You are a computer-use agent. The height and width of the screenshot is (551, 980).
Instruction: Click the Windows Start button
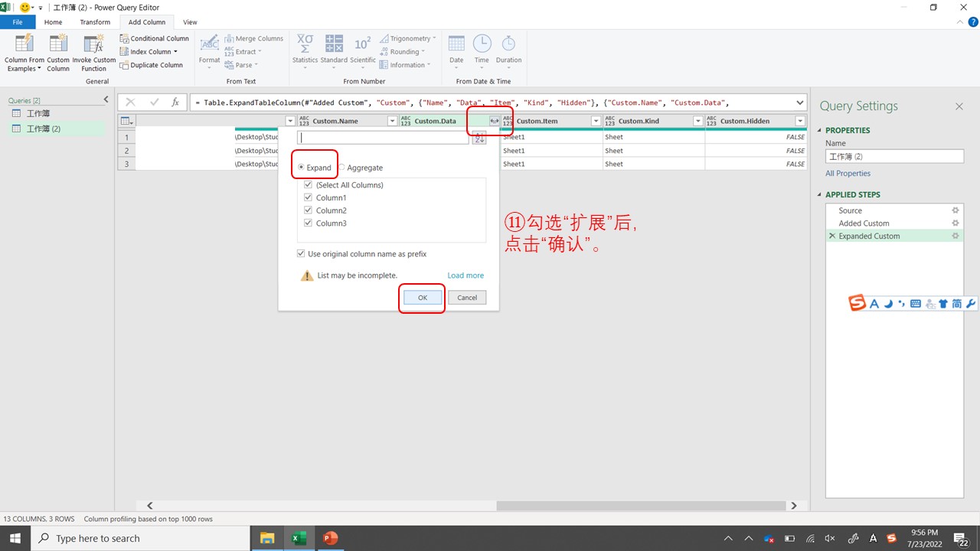pyautogui.click(x=15, y=538)
